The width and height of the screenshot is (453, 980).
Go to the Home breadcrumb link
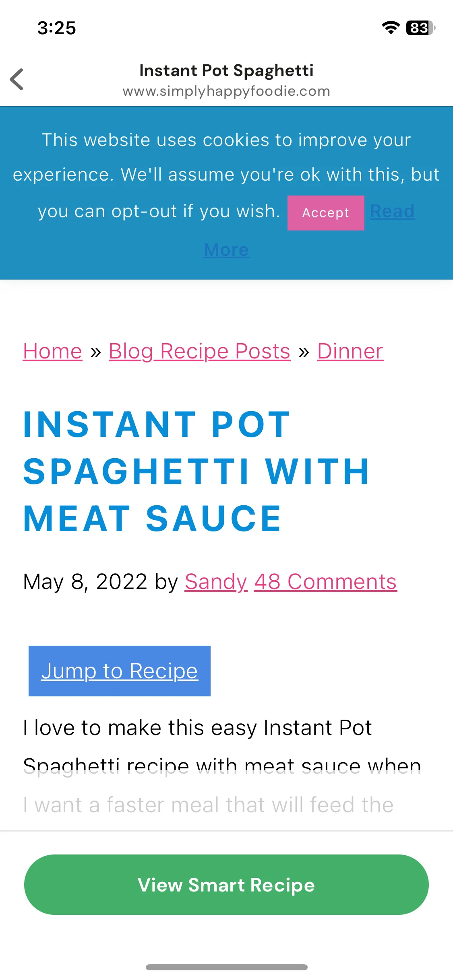53,351
